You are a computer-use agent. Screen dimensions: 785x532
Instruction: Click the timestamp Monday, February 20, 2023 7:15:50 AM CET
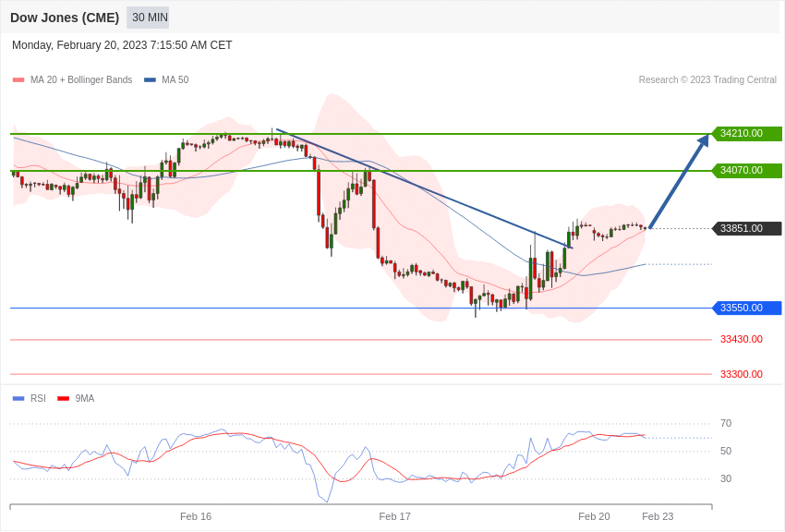point(122,45)
